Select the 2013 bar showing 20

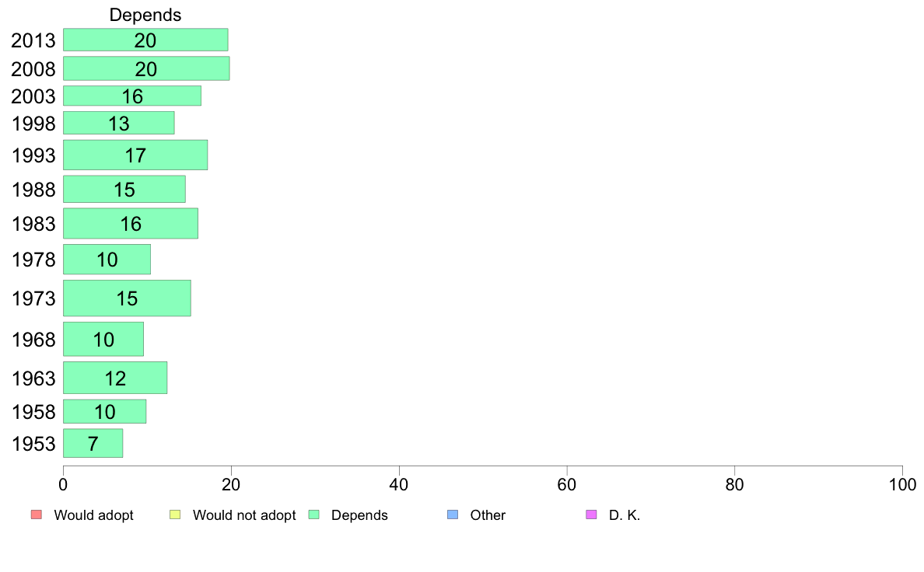(x=145, y=40)
